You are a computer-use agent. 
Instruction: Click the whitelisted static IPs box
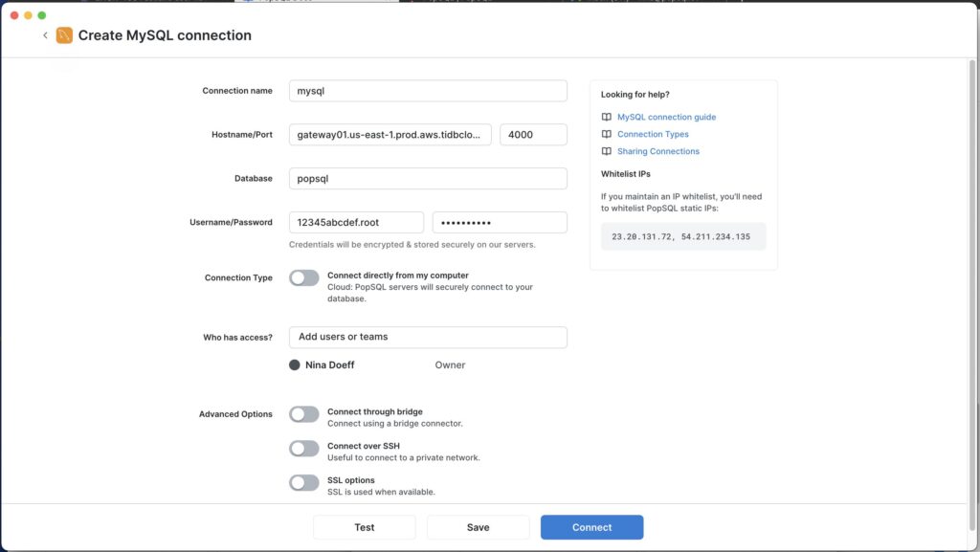click(x=682, y=235)
